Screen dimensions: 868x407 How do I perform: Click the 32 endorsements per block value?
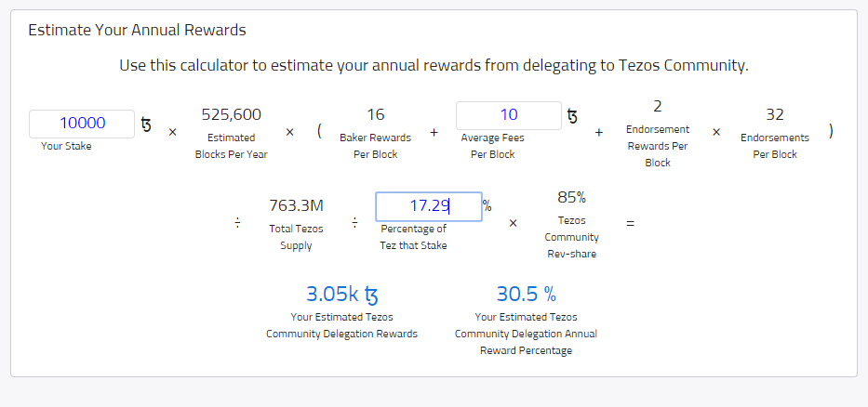[775, 114]
